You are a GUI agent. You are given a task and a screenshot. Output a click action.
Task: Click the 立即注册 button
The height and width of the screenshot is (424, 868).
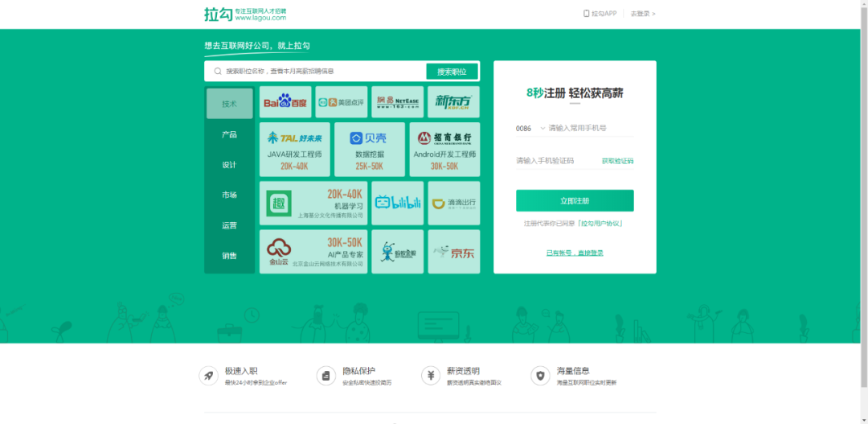[x=575, y=200]
